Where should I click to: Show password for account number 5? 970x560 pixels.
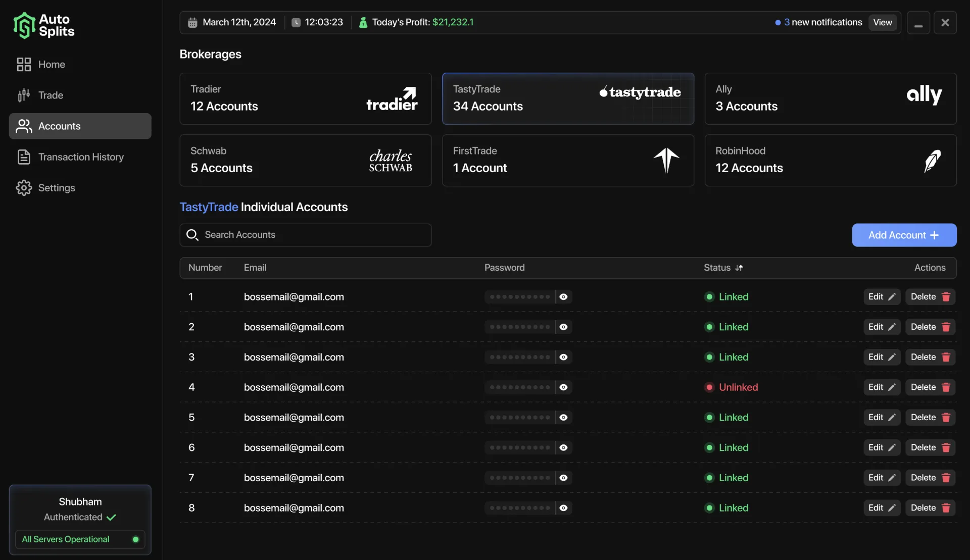click(x=563, y=418)
